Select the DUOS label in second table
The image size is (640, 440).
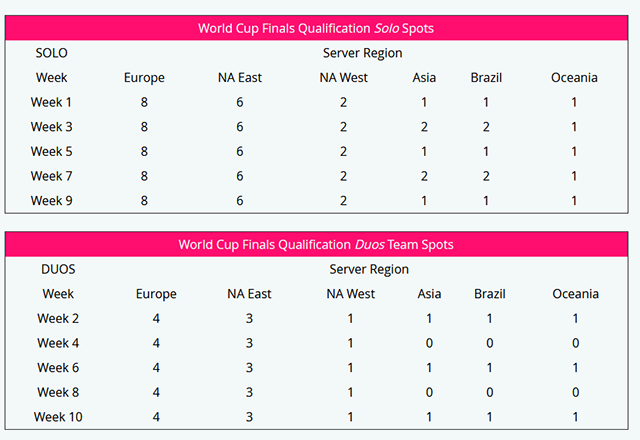(x=58, y=269)
